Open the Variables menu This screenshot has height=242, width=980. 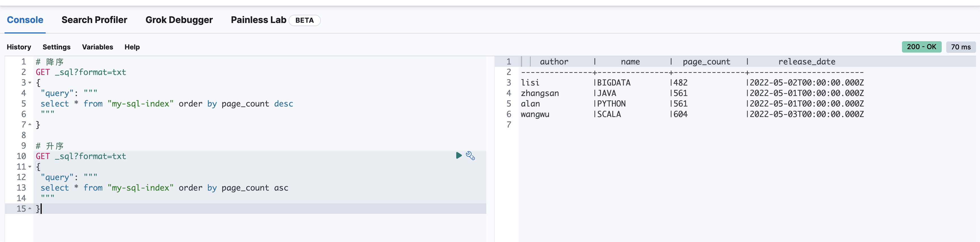(97, 47)
